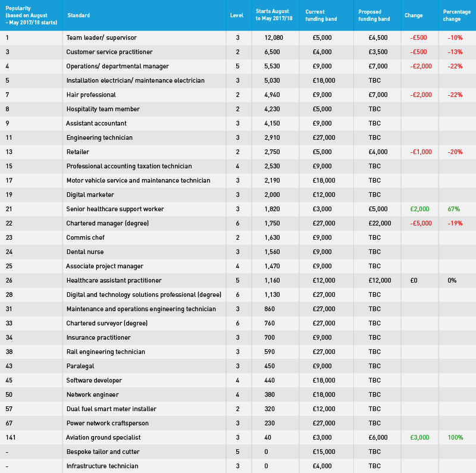Select the Bespoke tailor and cutter row
Viewport: 476px width, 473px height.
tap(238, 452)
